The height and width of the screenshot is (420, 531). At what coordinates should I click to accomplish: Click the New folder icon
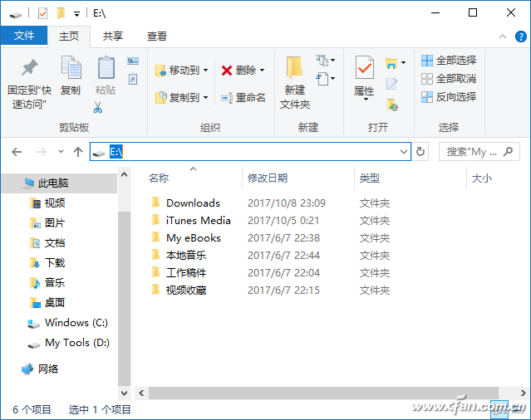(294, 67)
